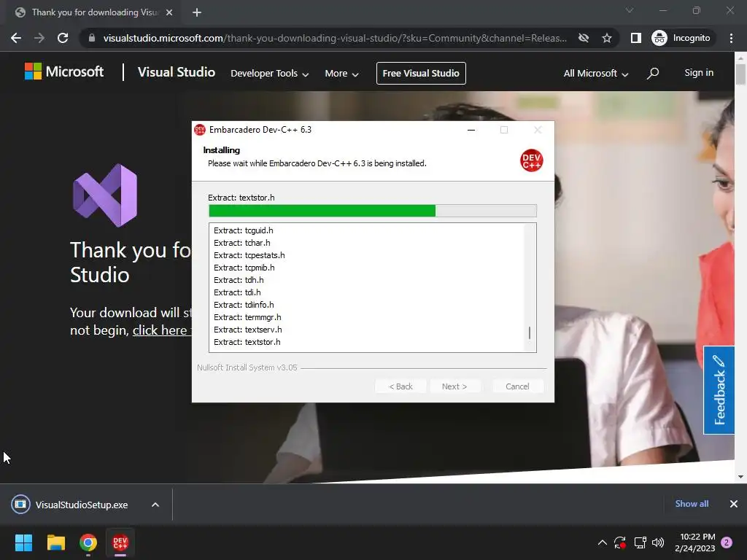
Task: Open the browser side panel icon
Action: [635, 38]
